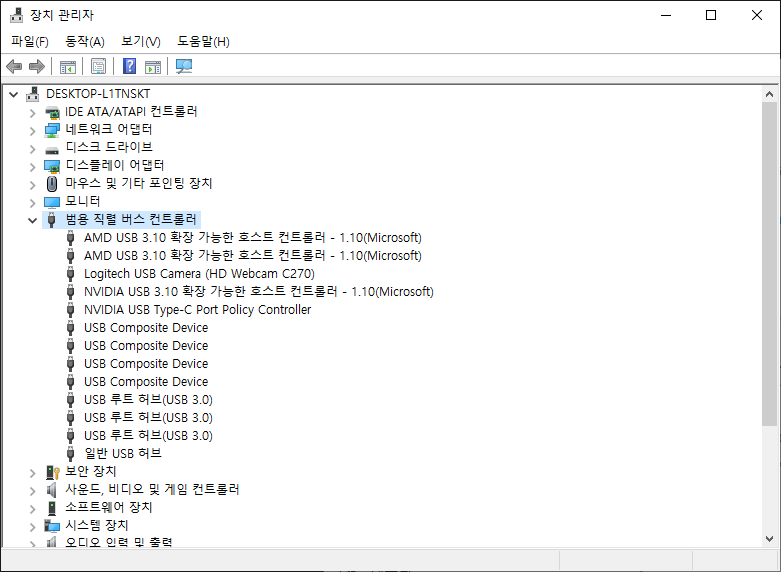Select Logitech USB Camera (HD Webcam C270)

(199, 274)
